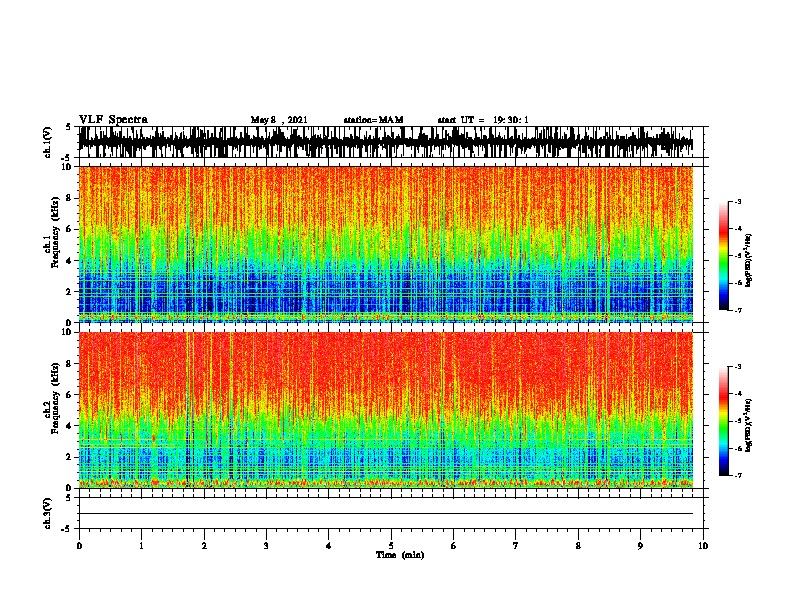Click the "-7" label on the ch.2 color scale
792x612 pixels.
point(737,475)
